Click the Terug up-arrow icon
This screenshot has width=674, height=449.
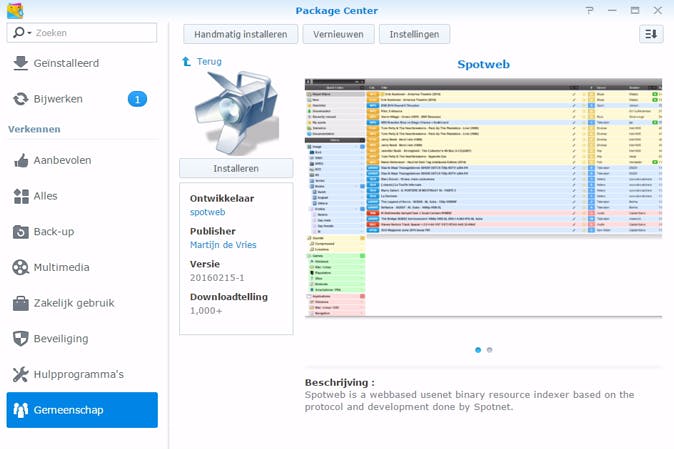click(x=187, y=61)
